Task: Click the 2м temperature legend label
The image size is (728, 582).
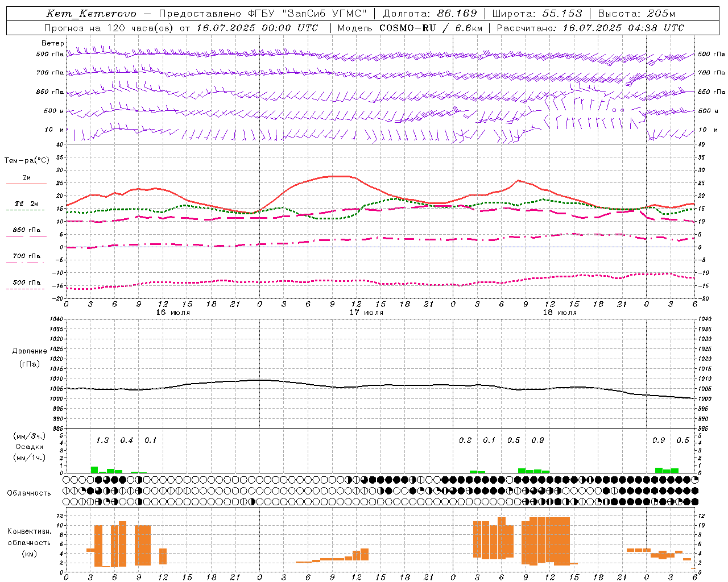Action: (x=27, y=178)
